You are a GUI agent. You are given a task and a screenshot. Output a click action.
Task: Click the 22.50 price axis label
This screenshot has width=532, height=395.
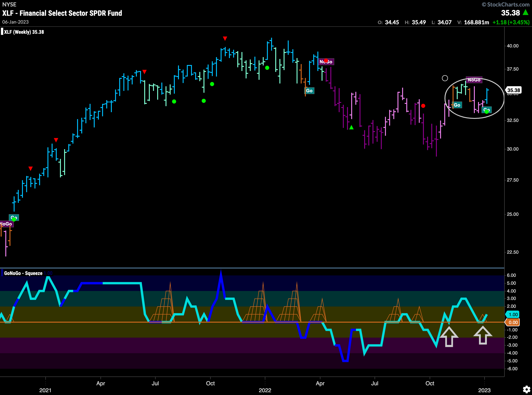513,252
